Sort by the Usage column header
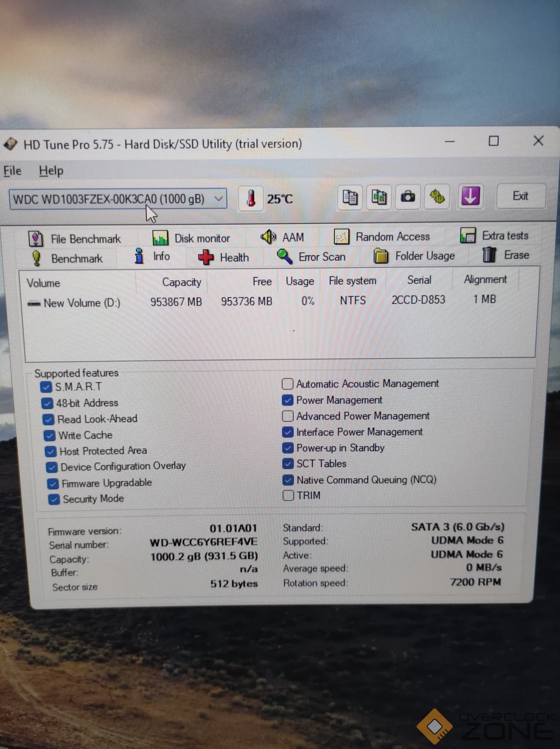The image size is (560, 749). [x=300, y=282]
